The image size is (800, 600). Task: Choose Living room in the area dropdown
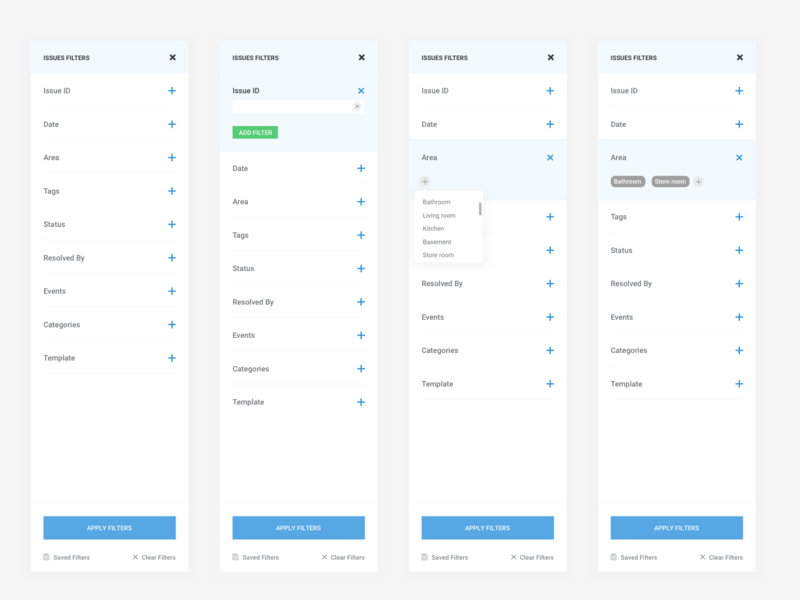coord(440,215)
